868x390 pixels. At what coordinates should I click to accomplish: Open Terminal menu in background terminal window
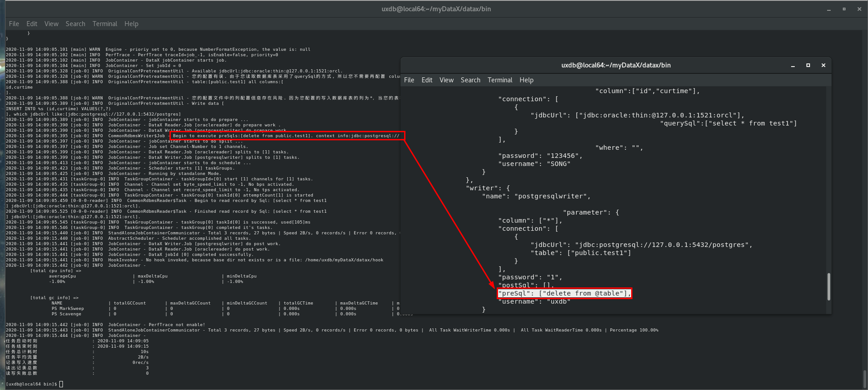105,24
